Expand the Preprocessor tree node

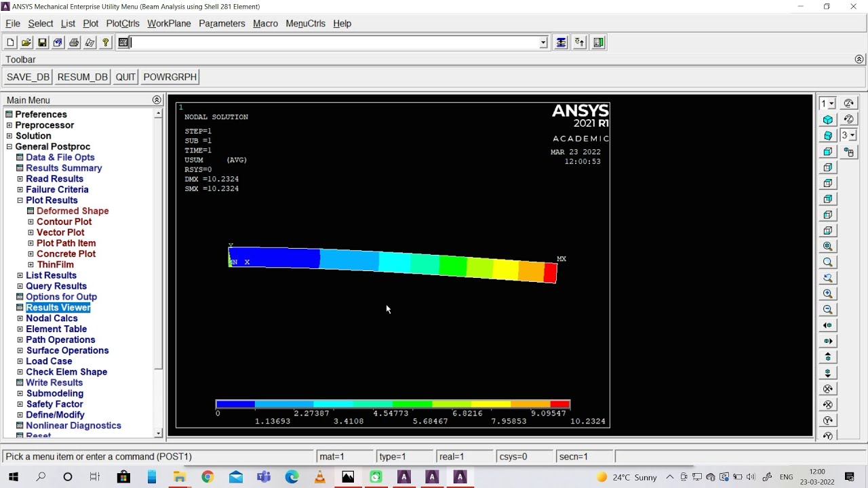tap(9, 125)
